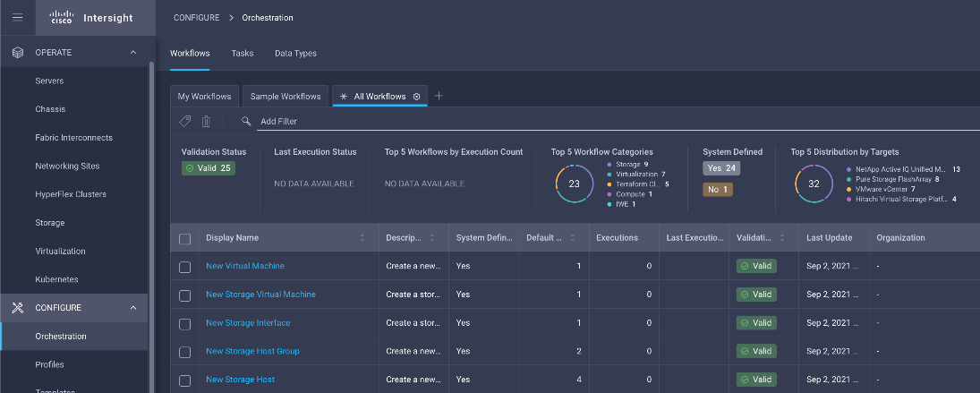Check the New Storage Host Group row
980x393 pixels.
[185, 353]
